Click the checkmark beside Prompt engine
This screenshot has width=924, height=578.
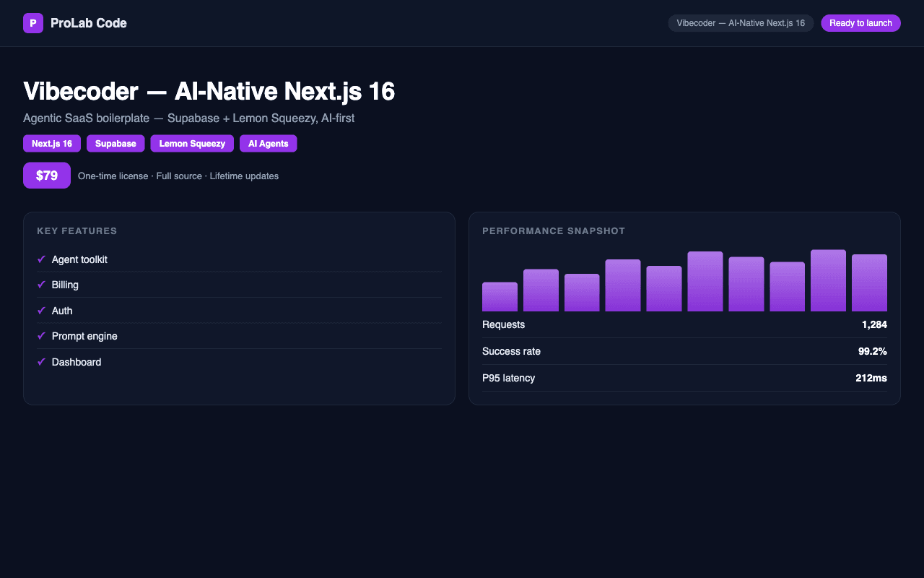point(41,336)
